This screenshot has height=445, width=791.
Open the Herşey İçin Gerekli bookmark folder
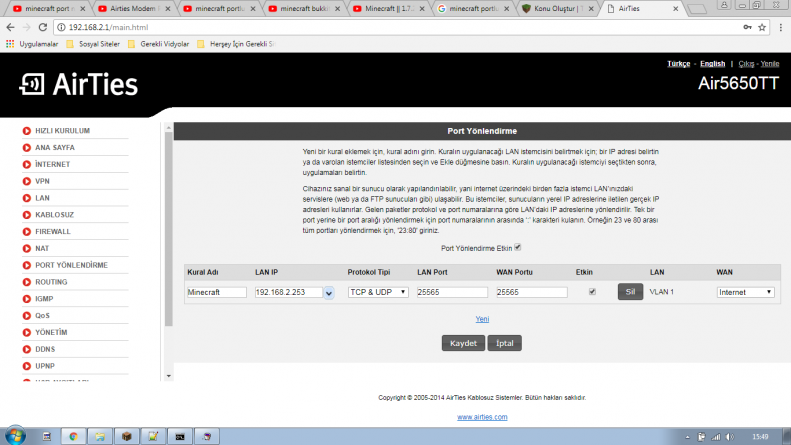click(x=236, y=44)
